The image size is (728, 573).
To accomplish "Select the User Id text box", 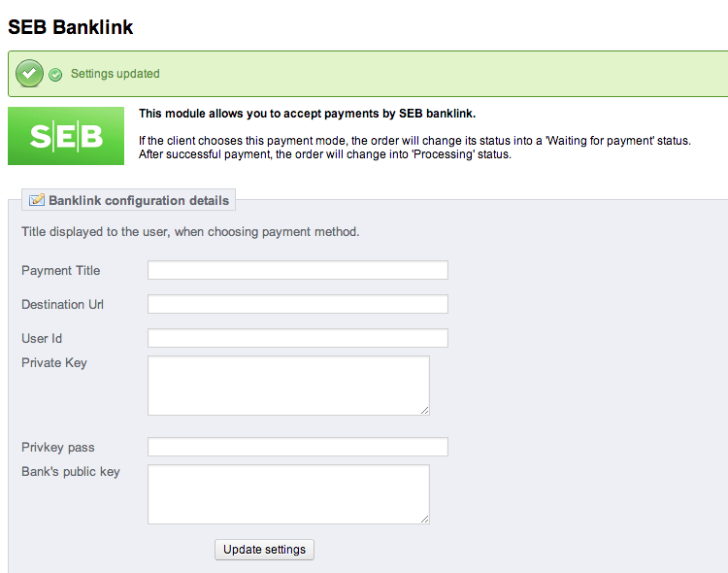I will [298, 338].
